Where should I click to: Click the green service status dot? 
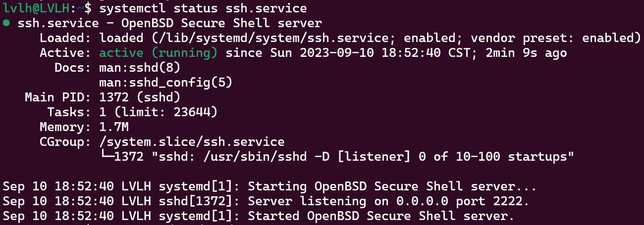(6, 23)
